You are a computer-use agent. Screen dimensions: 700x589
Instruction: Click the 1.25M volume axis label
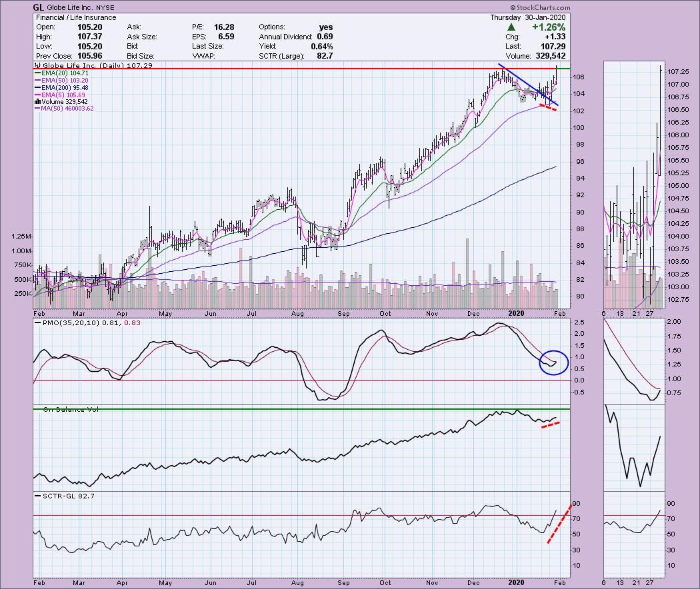tap(21, 237)
